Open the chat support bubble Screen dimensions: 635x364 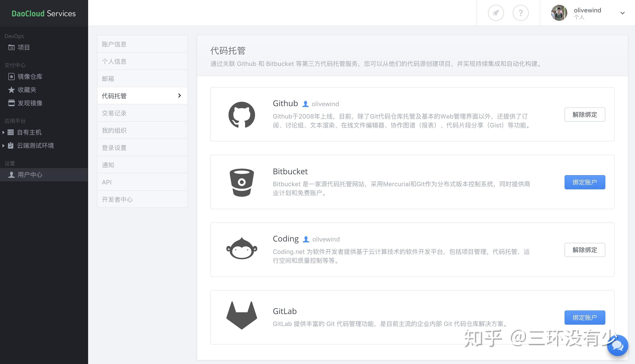pos(617,345)
